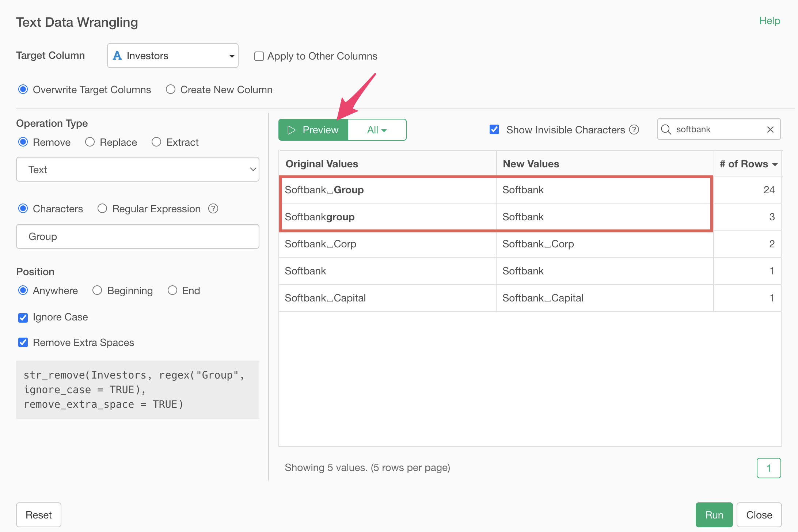
Task: Click the Preview play triangle icon
Action: 291,130
